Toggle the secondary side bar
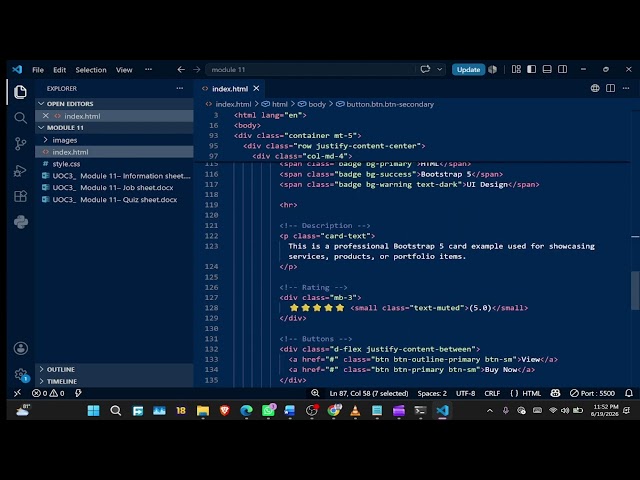 point(562,69)
